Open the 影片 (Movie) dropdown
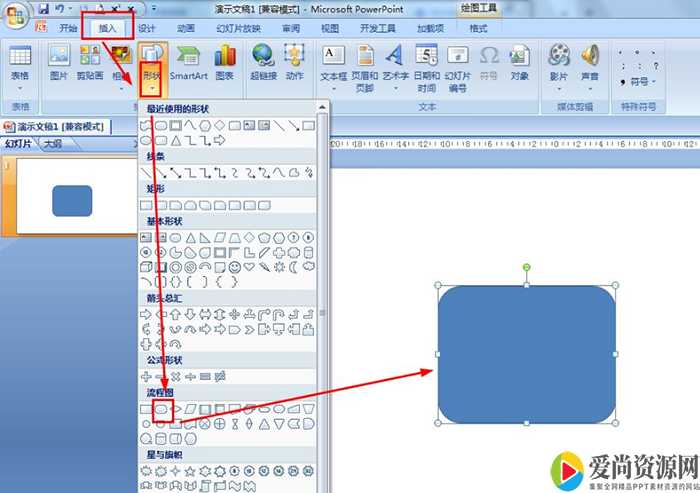 559,64
